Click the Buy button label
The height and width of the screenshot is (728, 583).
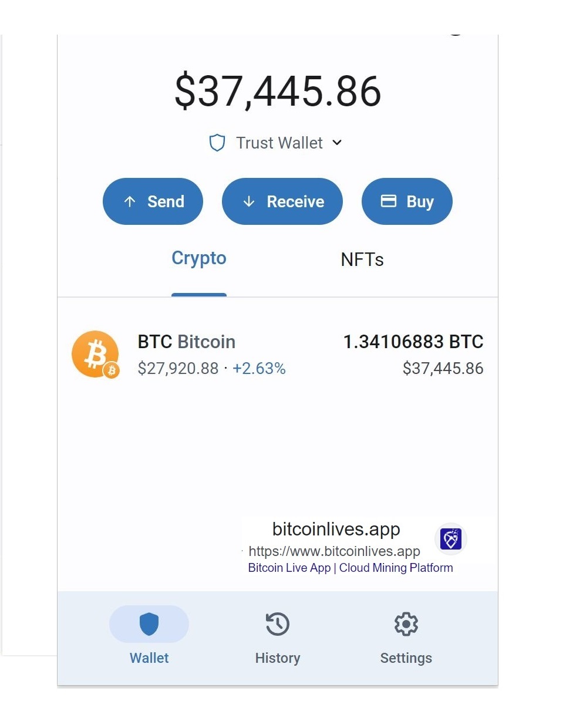click(420, 202)
